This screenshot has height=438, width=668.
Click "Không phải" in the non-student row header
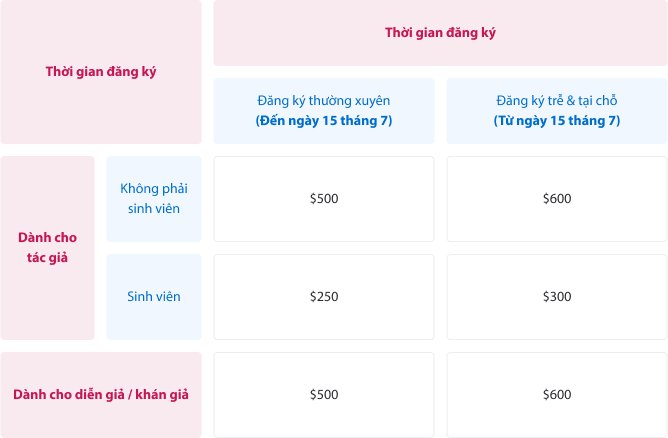coord(153,188)
